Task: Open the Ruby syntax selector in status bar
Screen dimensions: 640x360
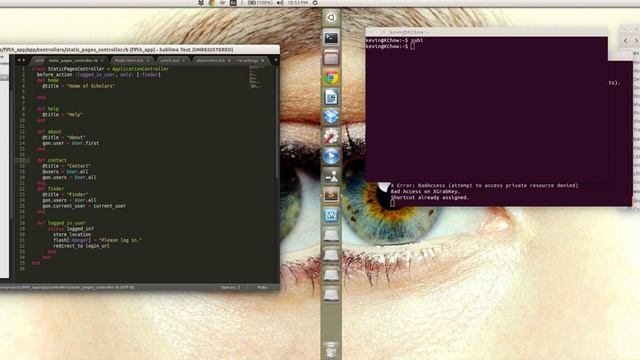Action: (x=262, y=287)
